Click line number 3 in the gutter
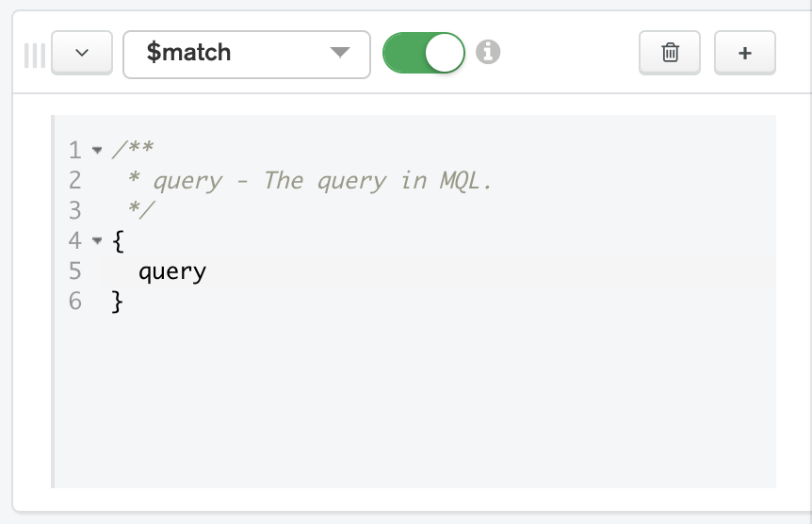The width and height of the screenshot is (812, 524). click(x=74, y=211)
